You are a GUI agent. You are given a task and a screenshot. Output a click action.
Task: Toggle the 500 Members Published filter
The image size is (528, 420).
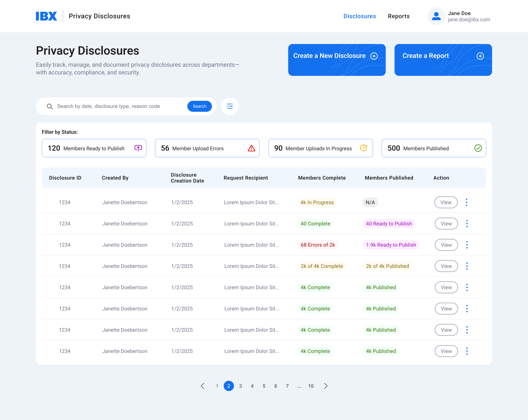pyautogui.click(x=433, y=148)
